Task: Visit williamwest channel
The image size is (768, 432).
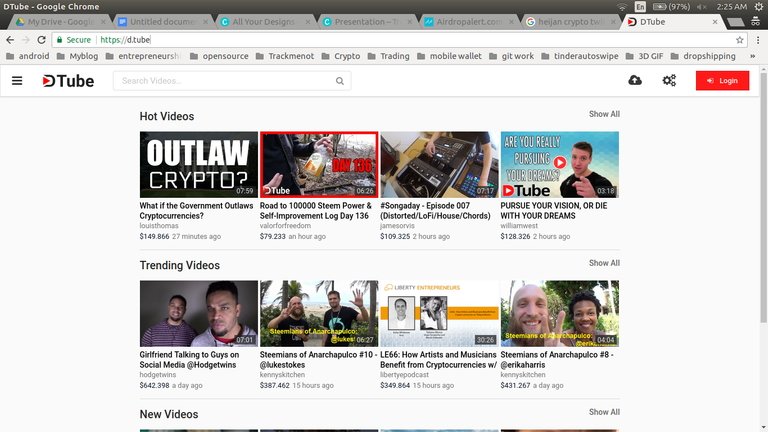Action: [519, 226]
